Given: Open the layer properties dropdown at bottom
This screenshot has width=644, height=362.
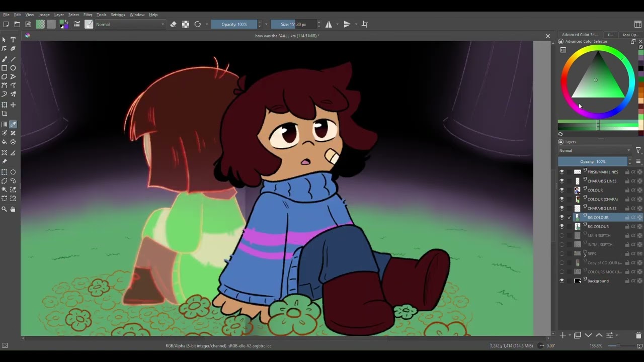Looking at the screenshot, I should click(610, 335).
